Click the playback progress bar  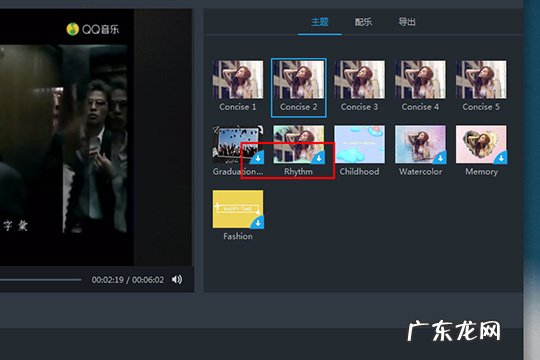click(x=41, y=280)
